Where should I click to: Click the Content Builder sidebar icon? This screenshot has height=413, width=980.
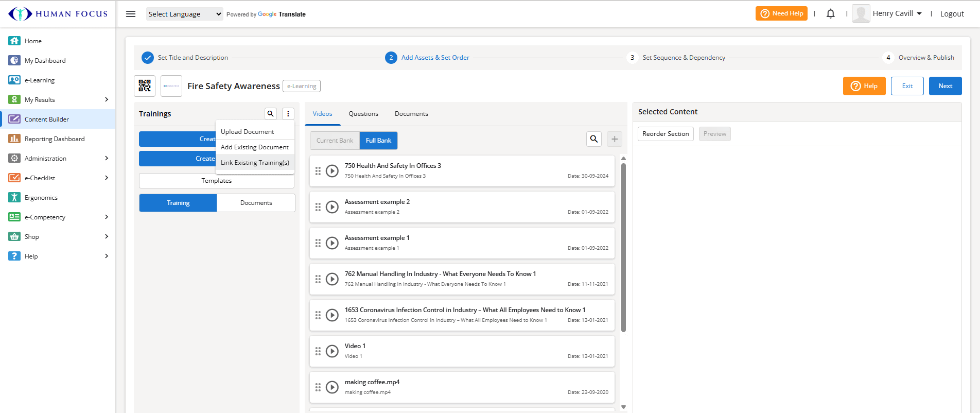coord(14,119)
